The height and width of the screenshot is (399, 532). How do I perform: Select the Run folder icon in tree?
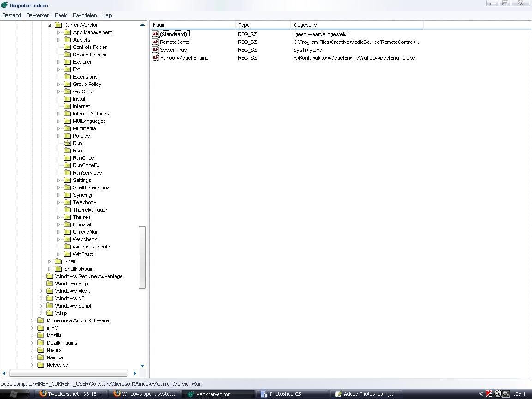67,143
